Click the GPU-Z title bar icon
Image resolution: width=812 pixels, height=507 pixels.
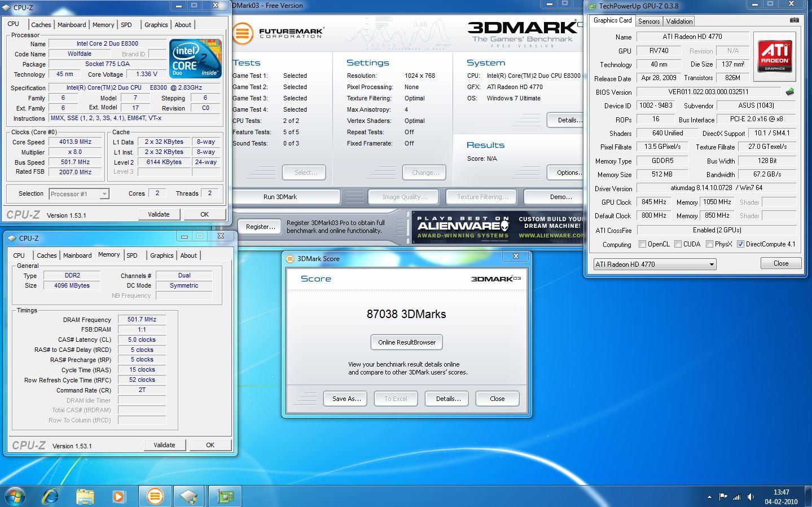pos(592,6)
